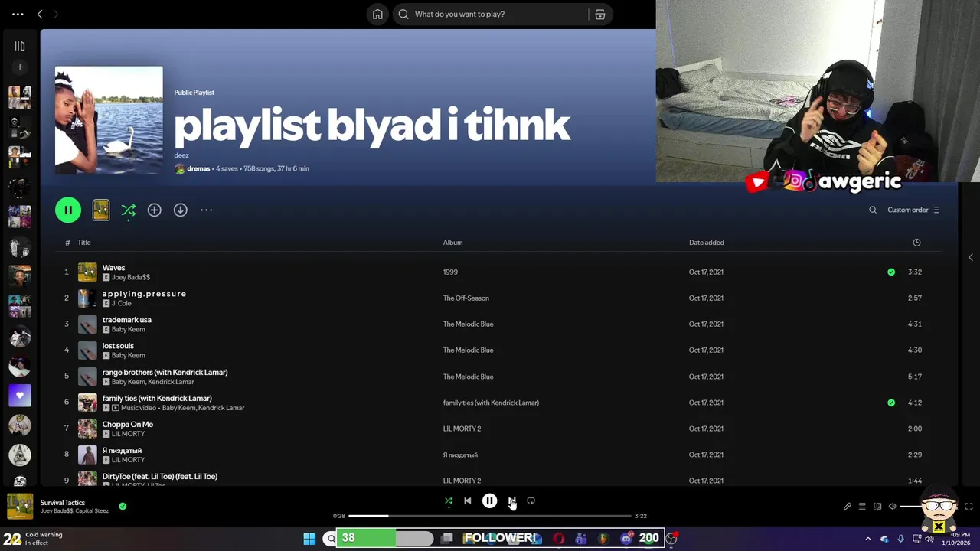Open Opera from the taskbar
This screenshot has height=551, width=980.
(x=559, y=539)
